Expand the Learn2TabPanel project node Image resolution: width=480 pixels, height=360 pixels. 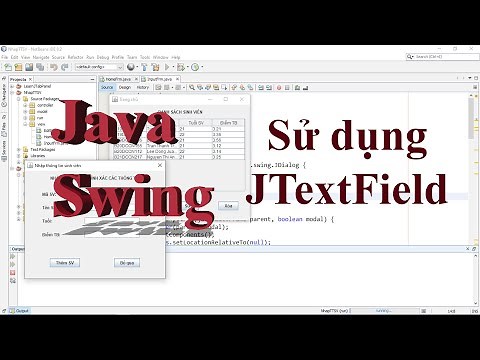12,86
